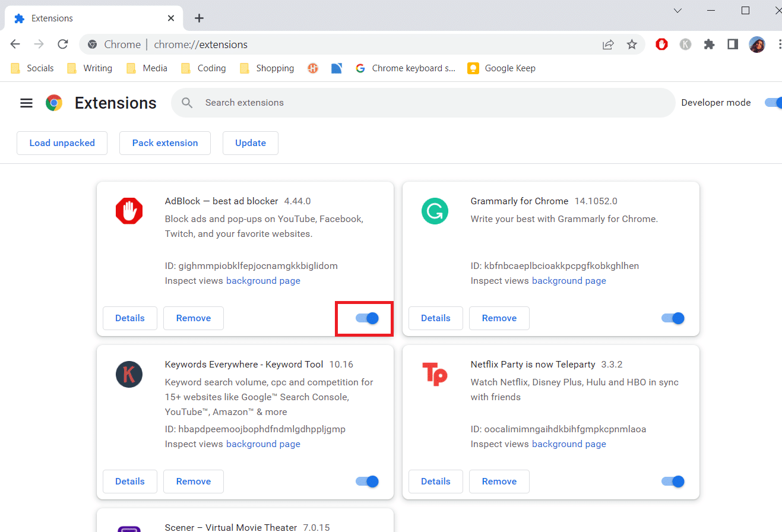Open the profile avatar menu

757,45
